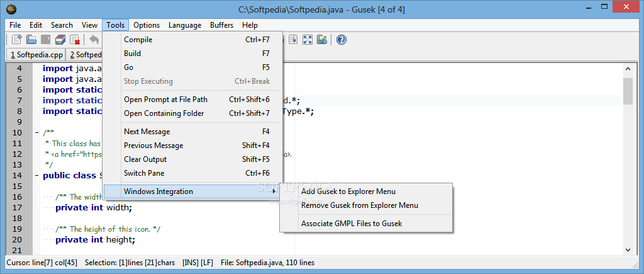Open the View menu

point(89,25)
